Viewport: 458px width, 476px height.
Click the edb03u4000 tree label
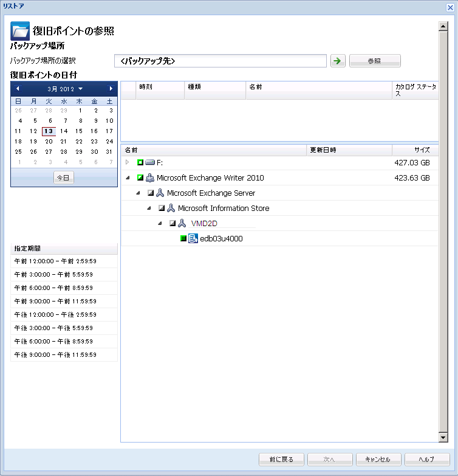pos(222,238)
